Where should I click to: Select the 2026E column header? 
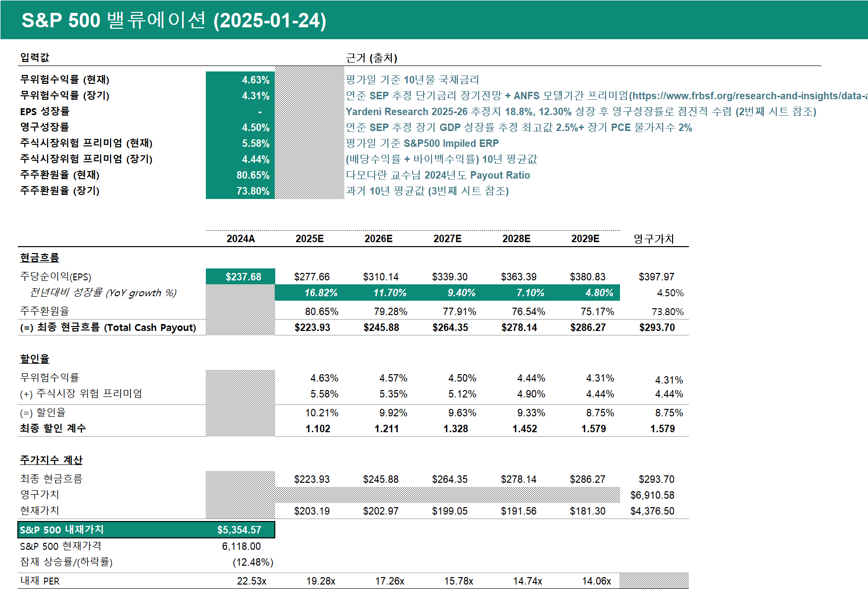[x=378, y=239]
